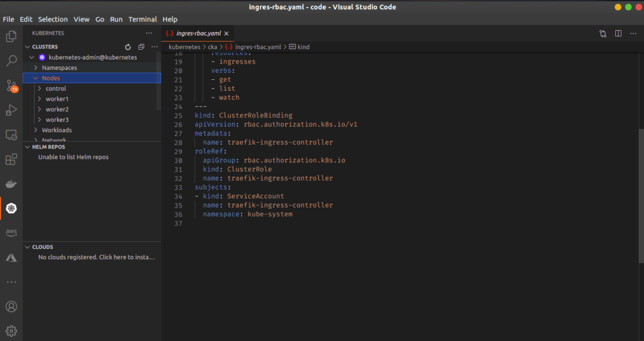Expand the worker1 node
Viewport: 644px width, 341px height.
(x=40, y=99)
